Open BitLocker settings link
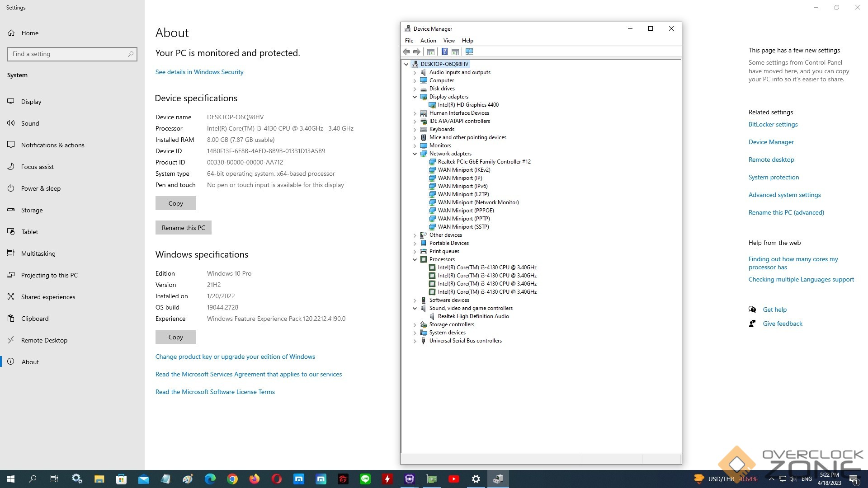This screenshot has width=868, height=488. (x=773, y=124)
